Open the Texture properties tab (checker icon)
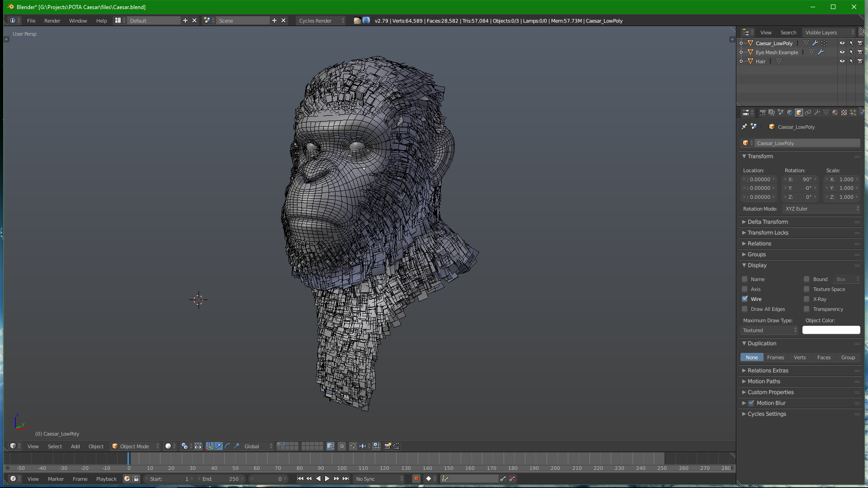Image resolution: width=868 pixels, height=488 pixels. [x=844, y=113]
